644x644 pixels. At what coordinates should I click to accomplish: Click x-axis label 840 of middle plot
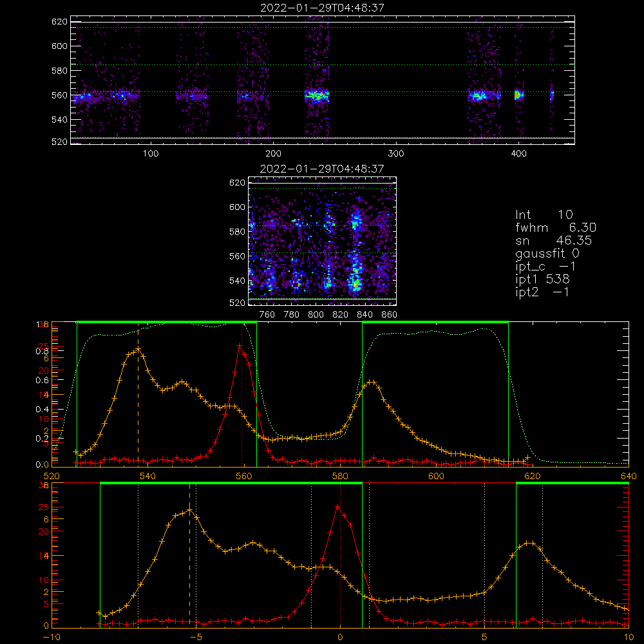click(365, 315)
